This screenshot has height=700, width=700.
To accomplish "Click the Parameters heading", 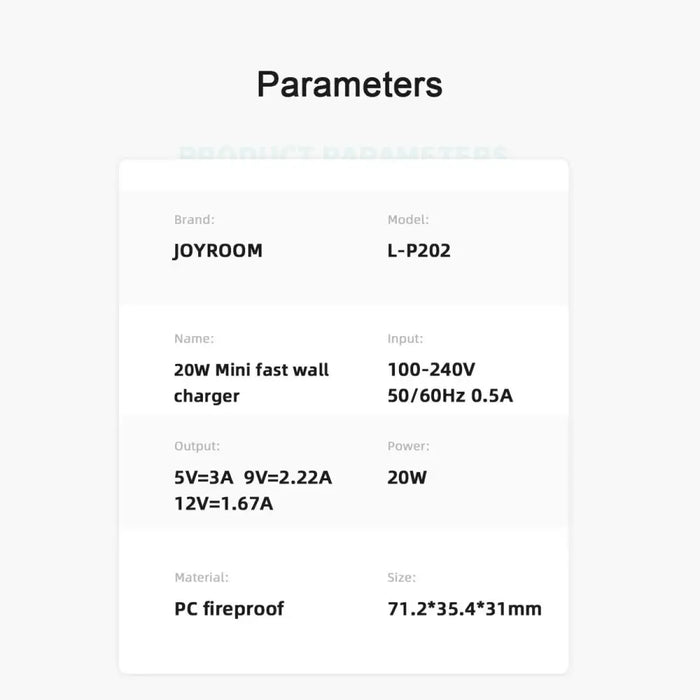I will tap(349, 84).
